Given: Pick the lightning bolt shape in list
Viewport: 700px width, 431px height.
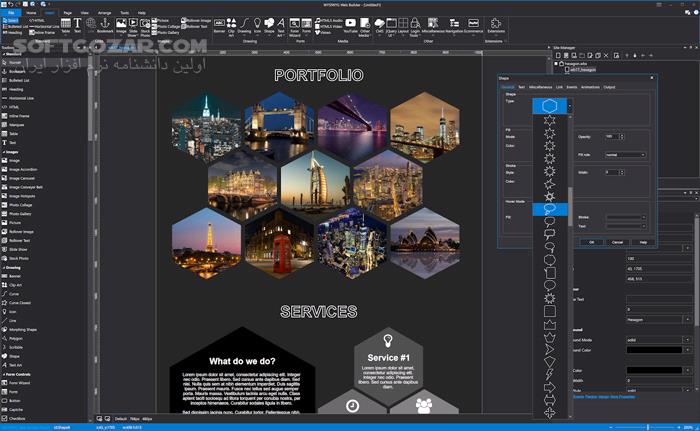Looking at the screenshot, I should tap(550, 374).
